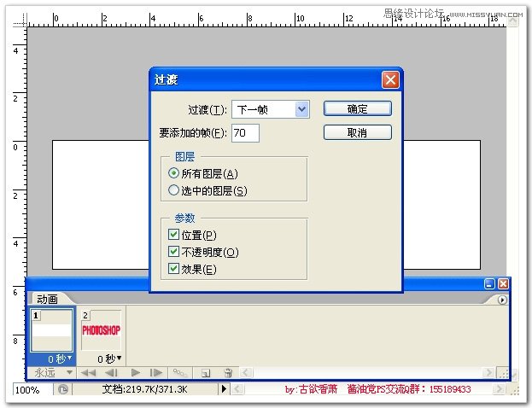The image size is (532, 408).
Task: Select the next frame button
Action: [x=156, y=373]
